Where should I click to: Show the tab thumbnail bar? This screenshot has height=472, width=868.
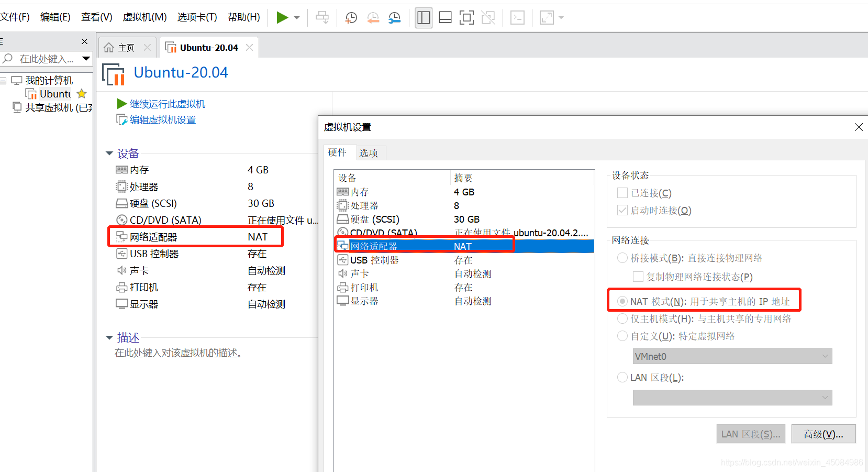tap(445, 17)
